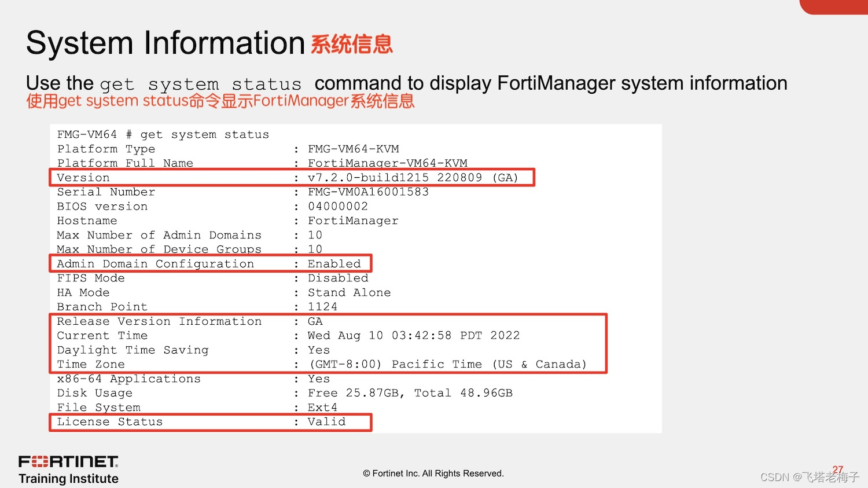Image resolution: width=868 pixels, height=488 pixels.
Task: Click 'Max Number of Admin Domains'
Action: 159,236
